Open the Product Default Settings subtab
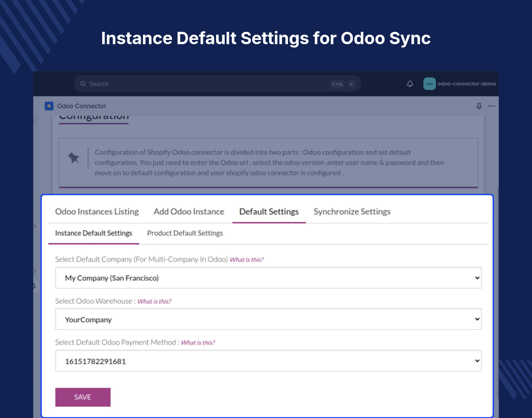The height and width of the screenshot is (418, 532). pos(185,233)
